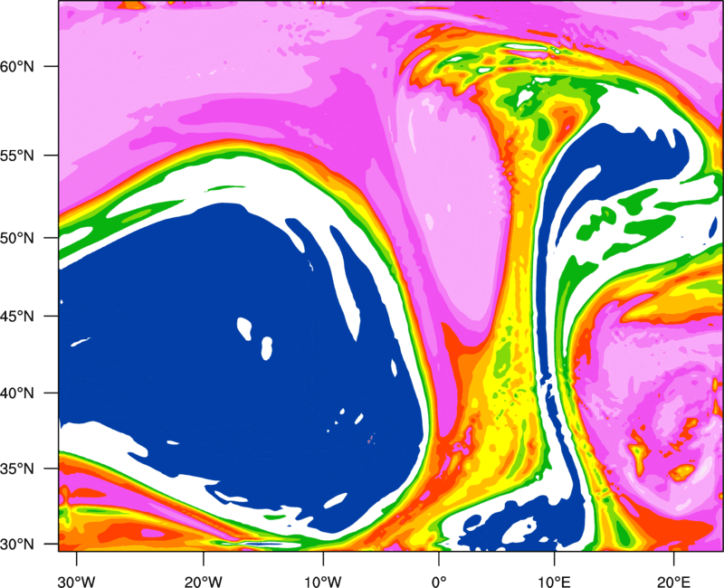This screenshot has height=588, width=724.
Task: Click the 30°W longitude label
Action: click(76, 581)
